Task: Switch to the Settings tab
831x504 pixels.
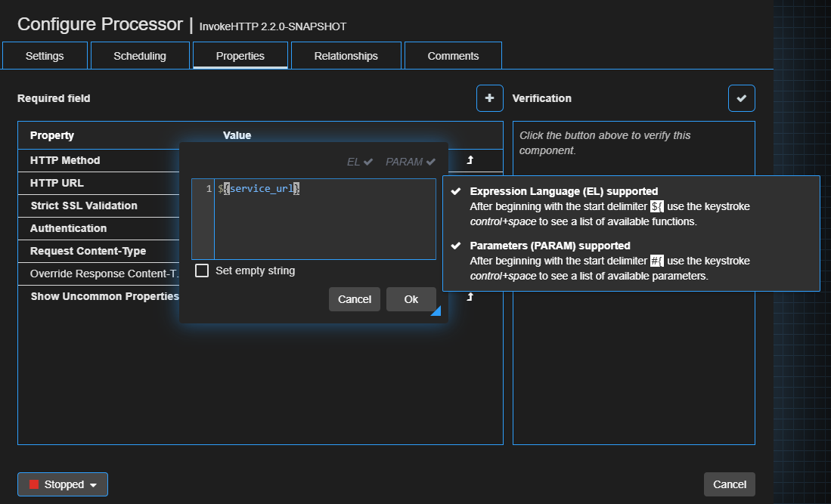Action: coord(45,54)
